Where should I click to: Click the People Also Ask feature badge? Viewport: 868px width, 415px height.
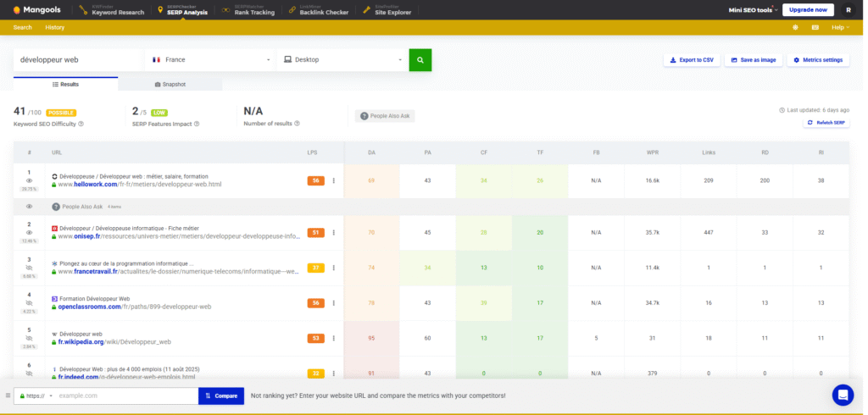pos(385,116)
